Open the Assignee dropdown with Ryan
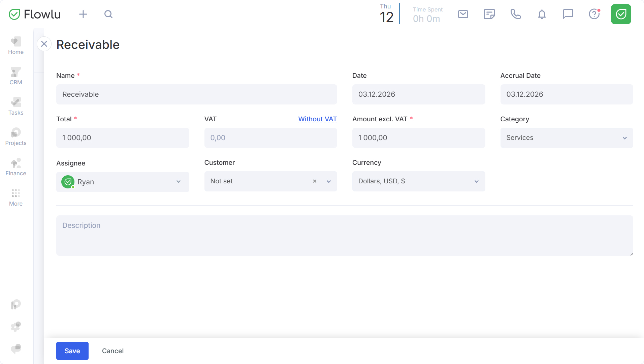 click(x=122, y=182)
